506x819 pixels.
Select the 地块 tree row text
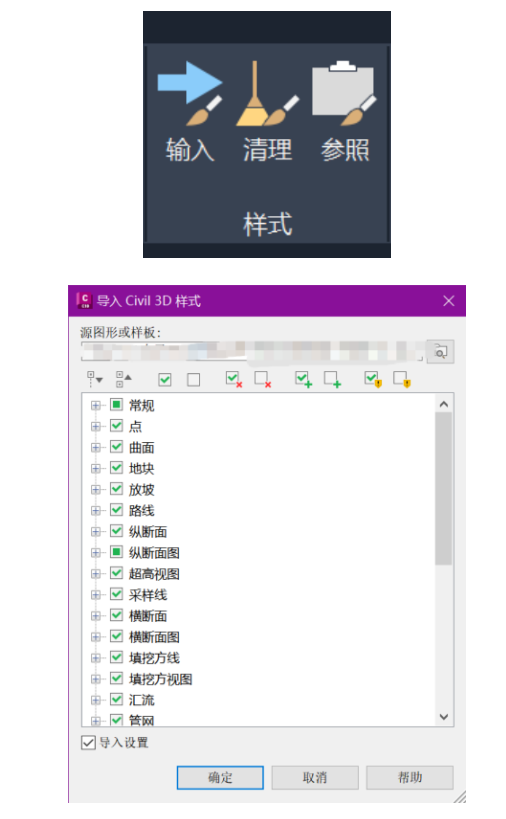(142, 469)
